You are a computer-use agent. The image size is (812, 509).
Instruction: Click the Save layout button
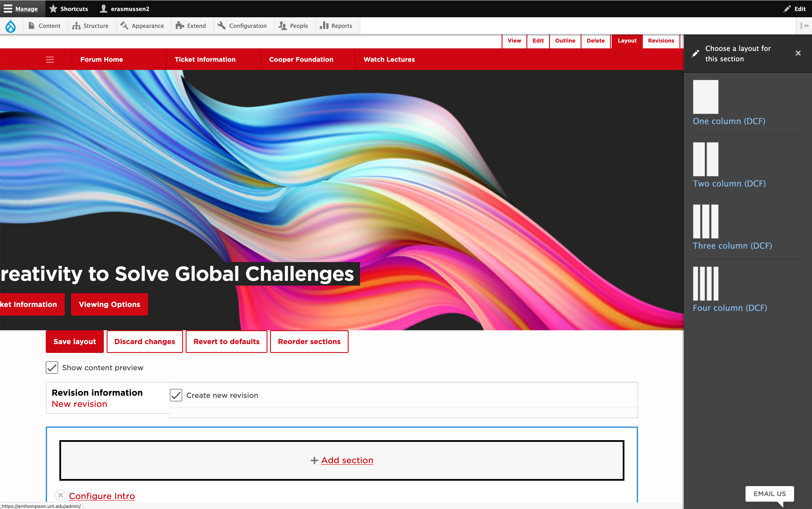click(75, 342)
